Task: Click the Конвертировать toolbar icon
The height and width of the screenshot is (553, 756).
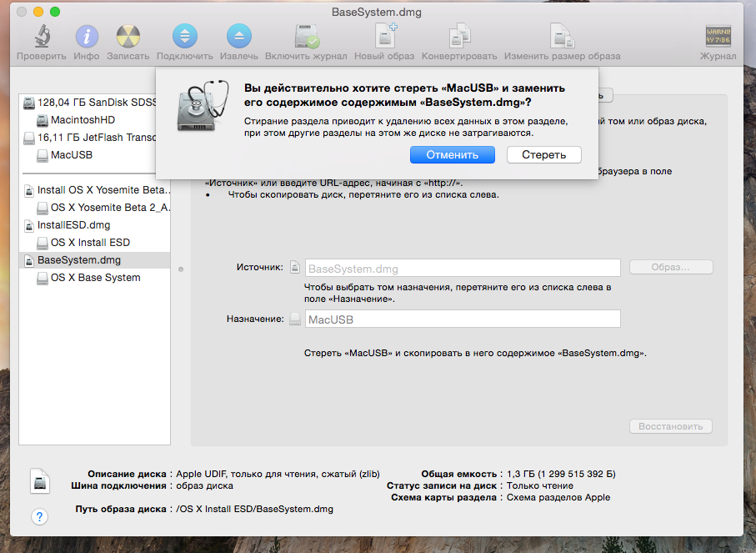Action: pos(459,38)
